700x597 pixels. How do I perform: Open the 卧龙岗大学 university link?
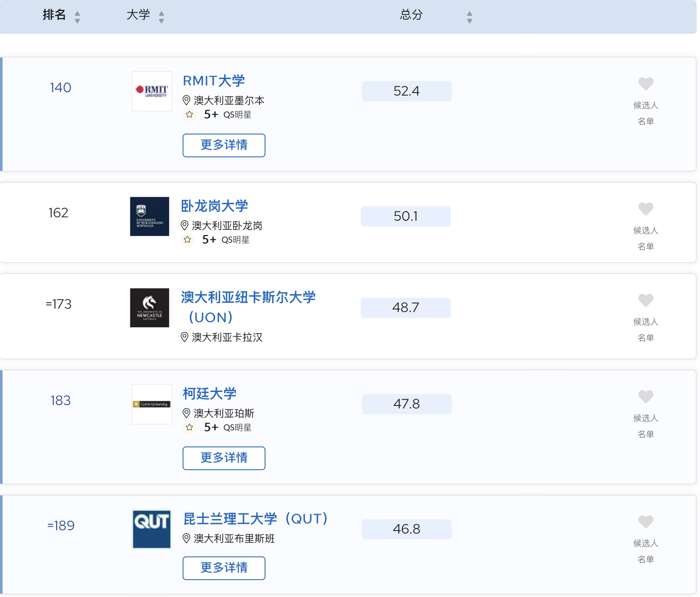point(214,206)
